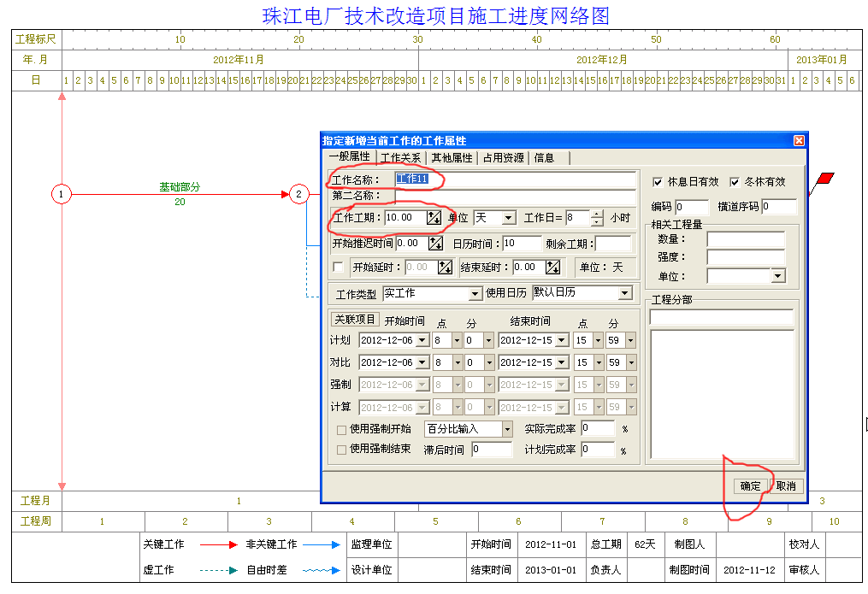Viewport: 868px width, 594px height.
Task: Enable 使用强制结束 checkbox
Action: [x=341, y=450]
